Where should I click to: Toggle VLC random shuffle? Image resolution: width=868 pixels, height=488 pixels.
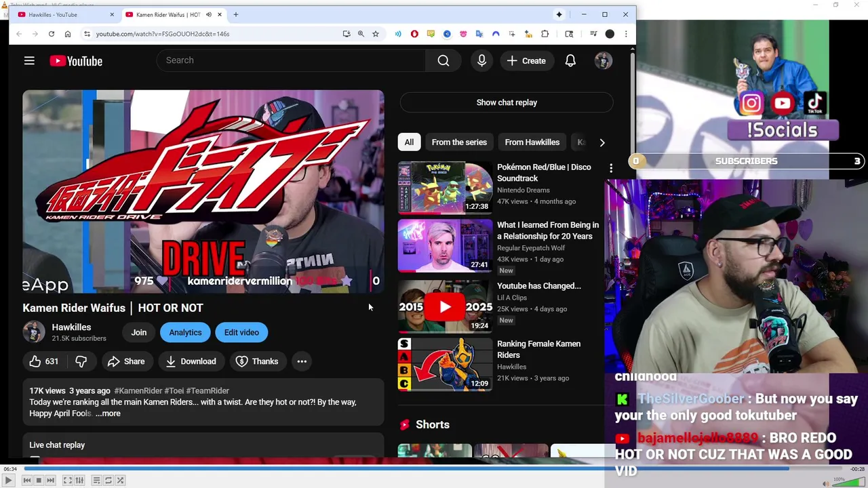tap(120, 481)
